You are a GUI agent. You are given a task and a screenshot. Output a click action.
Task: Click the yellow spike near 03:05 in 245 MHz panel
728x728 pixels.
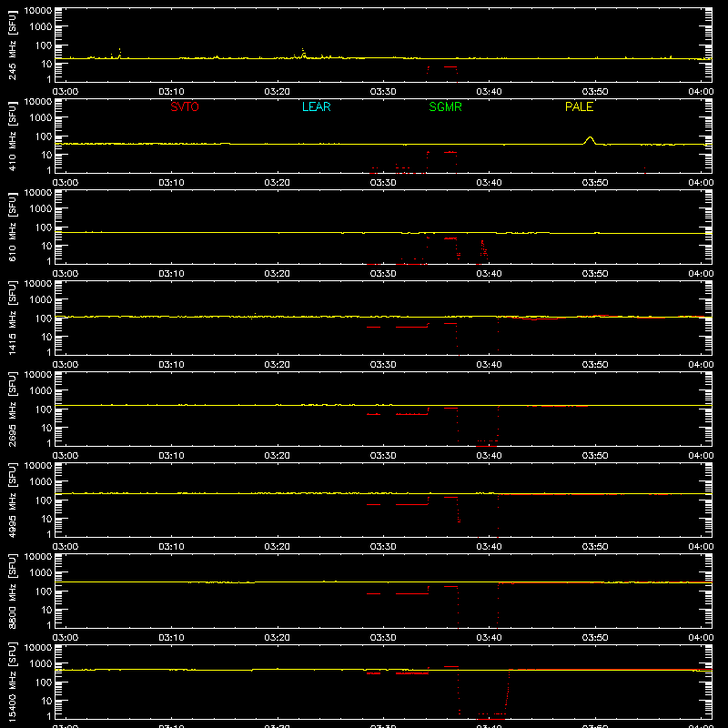[x=120, y=53]
